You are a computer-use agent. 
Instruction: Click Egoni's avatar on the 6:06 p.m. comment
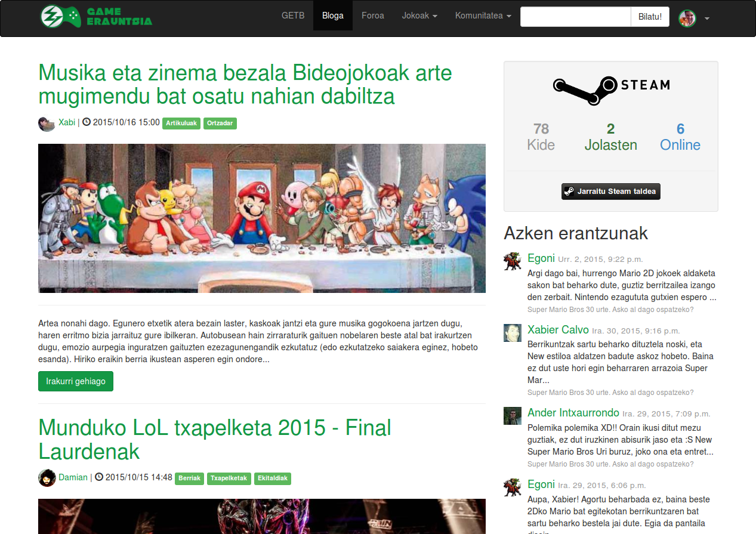[x=512, y=487]
